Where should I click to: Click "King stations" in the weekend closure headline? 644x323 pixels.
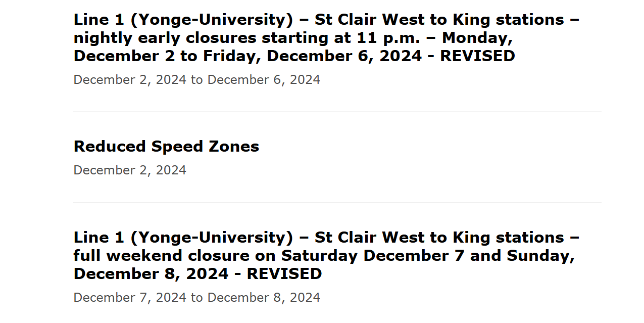coord(508,238)
